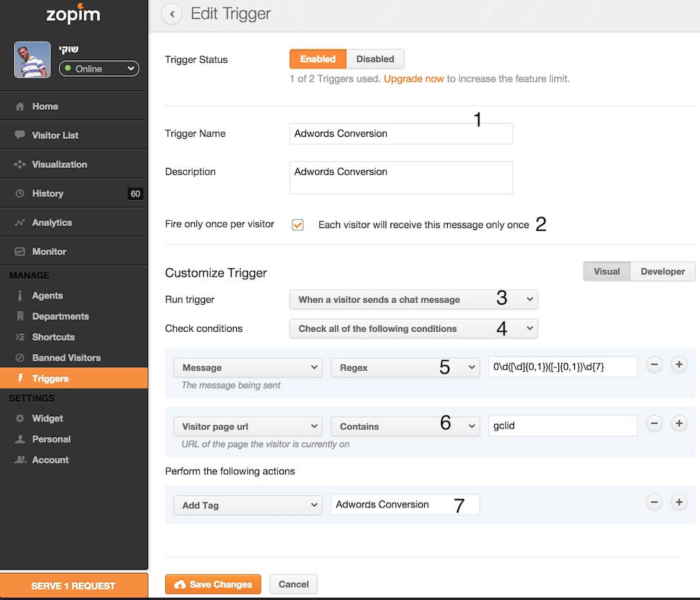This screenshot has height=600, width=700.
Task: Click the Home icon in sidebar
Action: tap(19, 106)
